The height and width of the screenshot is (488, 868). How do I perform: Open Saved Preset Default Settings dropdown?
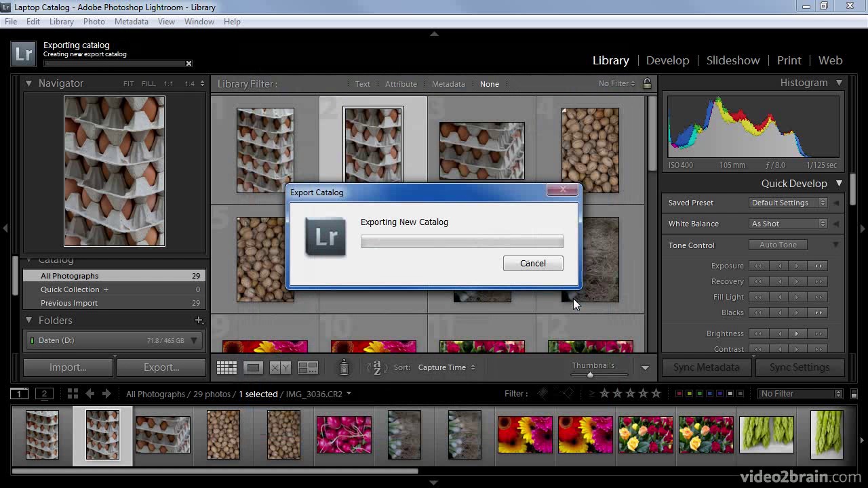click(788, 203)
